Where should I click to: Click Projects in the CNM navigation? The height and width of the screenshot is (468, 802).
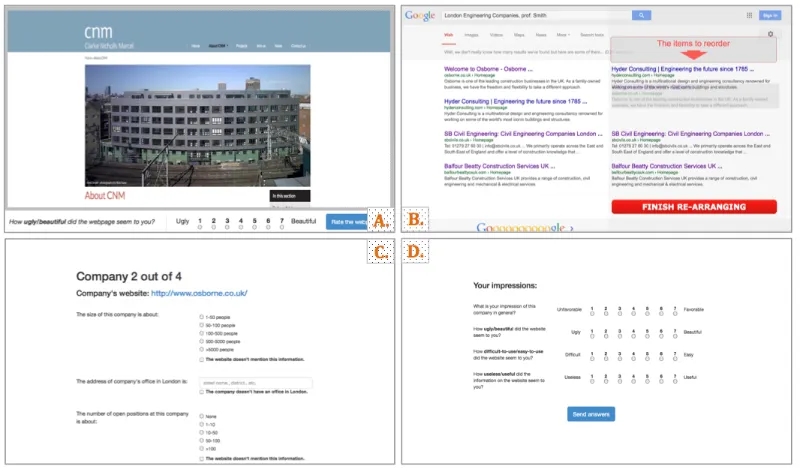click(242, 46)
